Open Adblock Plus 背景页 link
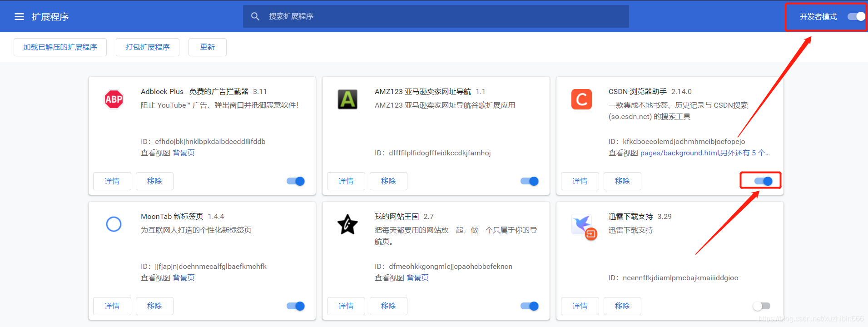The image size is (868, 327). [x=184, y=153]
